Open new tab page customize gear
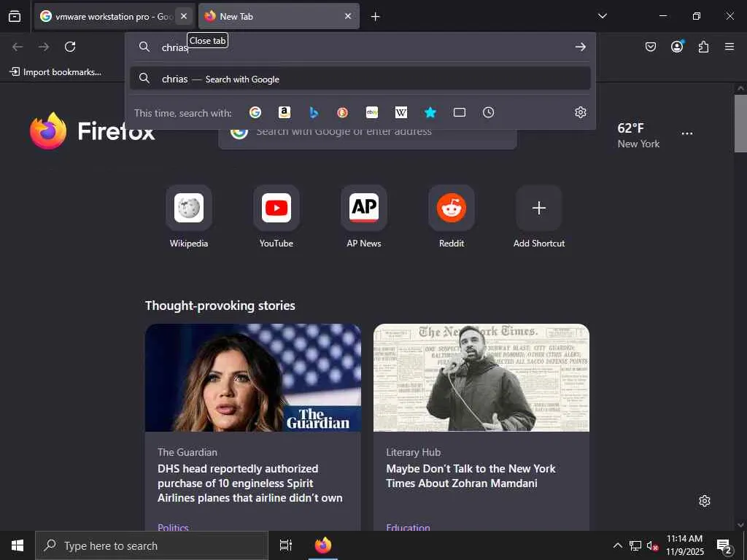The width and height of the screenshot is (747, 560). click(705, 501)
